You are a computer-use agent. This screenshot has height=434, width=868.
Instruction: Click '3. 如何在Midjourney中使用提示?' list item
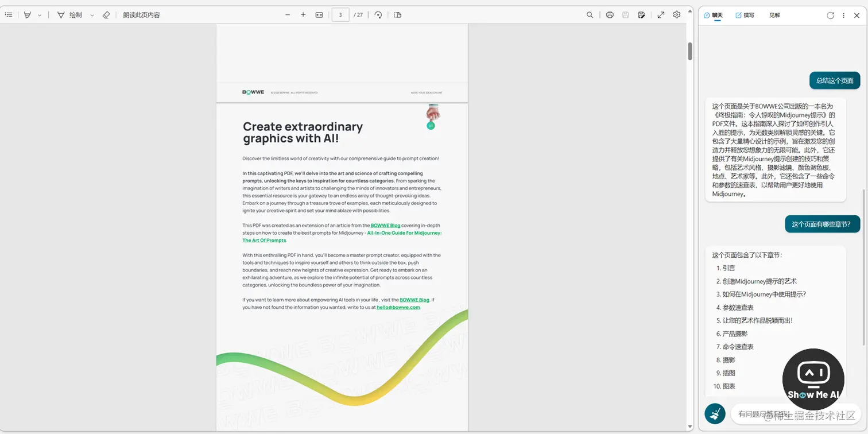click(761, 294)
